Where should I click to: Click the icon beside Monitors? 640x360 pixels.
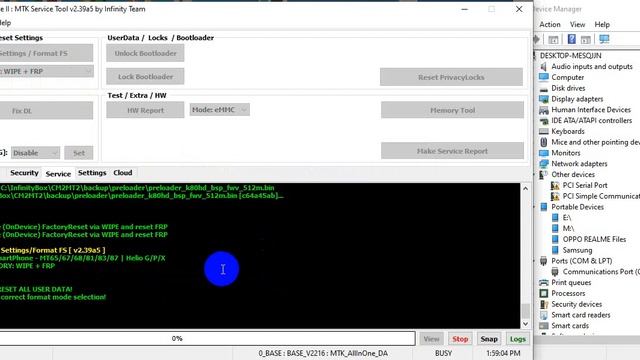click(x=544, y=153)
